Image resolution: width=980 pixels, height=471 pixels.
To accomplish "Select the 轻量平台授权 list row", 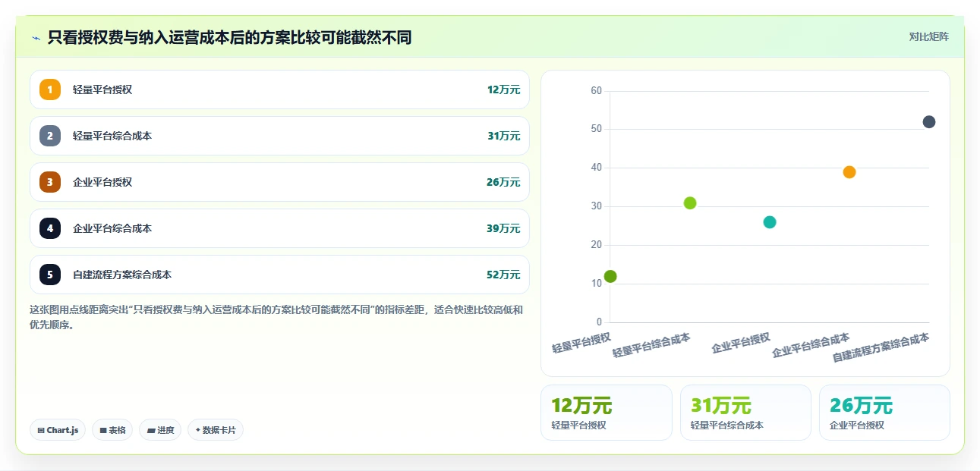I will 279,89.
